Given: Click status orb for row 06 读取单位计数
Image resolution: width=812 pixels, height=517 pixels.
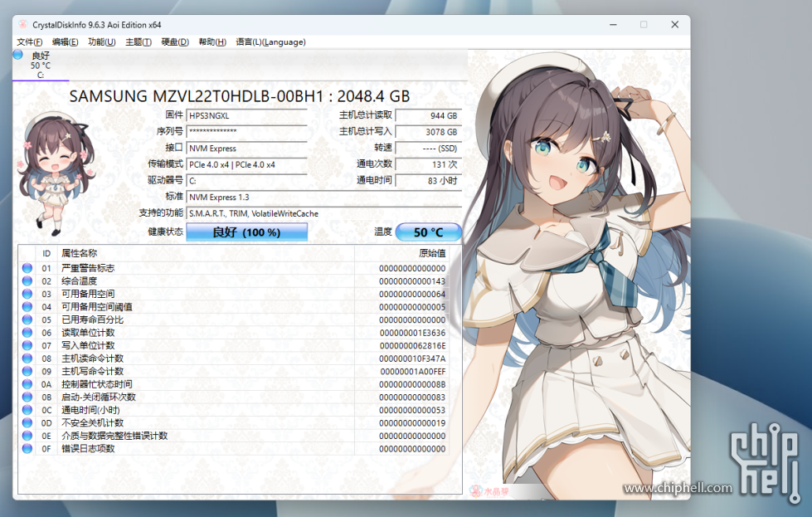Looking at the screenshot, I should click(x=27, y=333).
